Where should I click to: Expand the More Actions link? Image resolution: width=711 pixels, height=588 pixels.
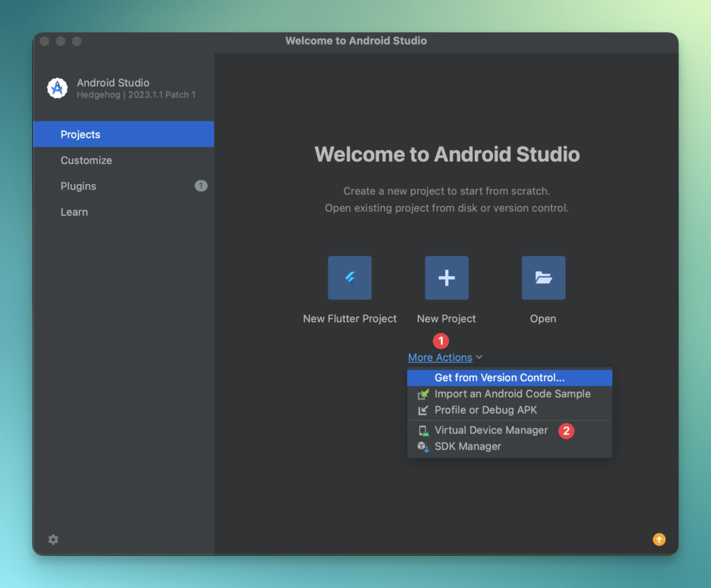point(440,358)
